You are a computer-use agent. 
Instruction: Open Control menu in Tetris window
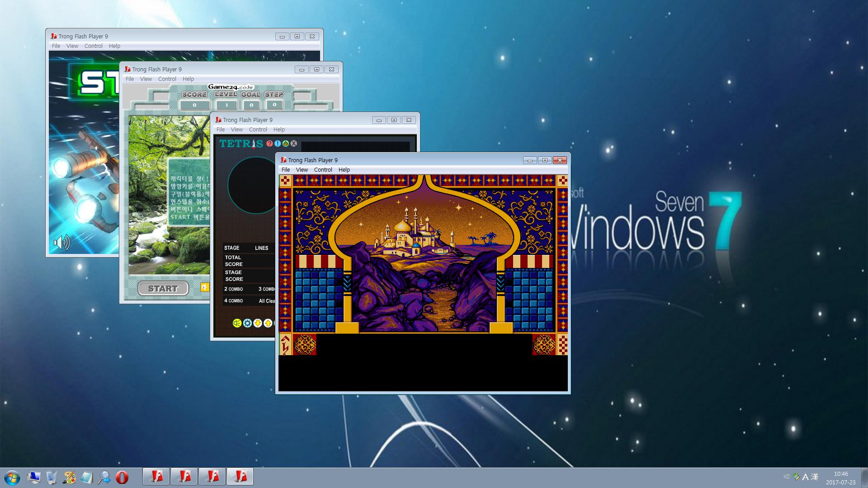[258, 130]
